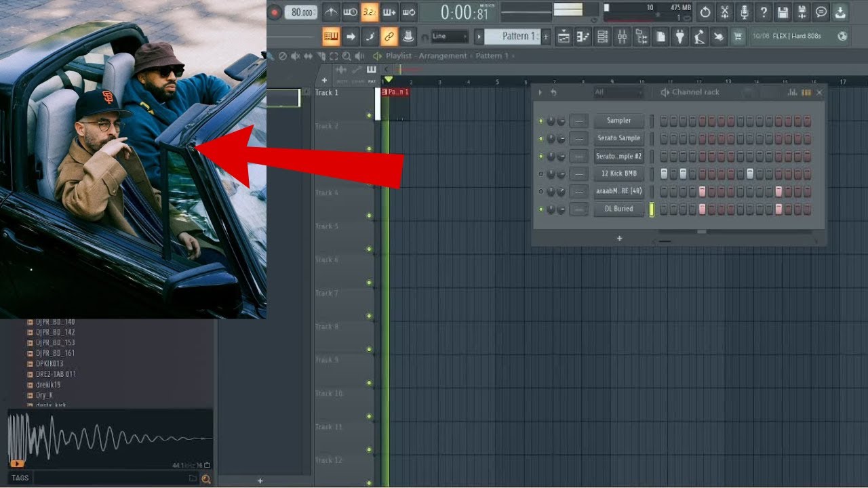This screenshot has height=488, width=868.
Task: Click the save project floppy icon
Action: click(783, 12)
